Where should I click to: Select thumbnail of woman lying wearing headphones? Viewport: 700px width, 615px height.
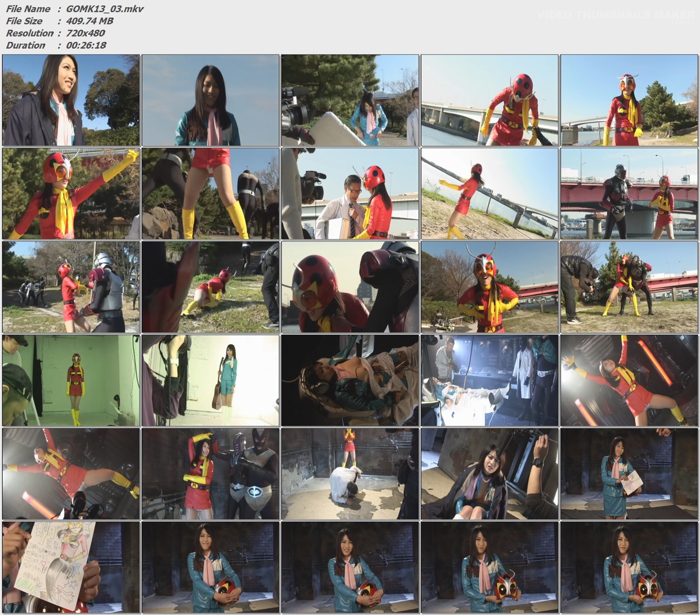click(350, 380)
